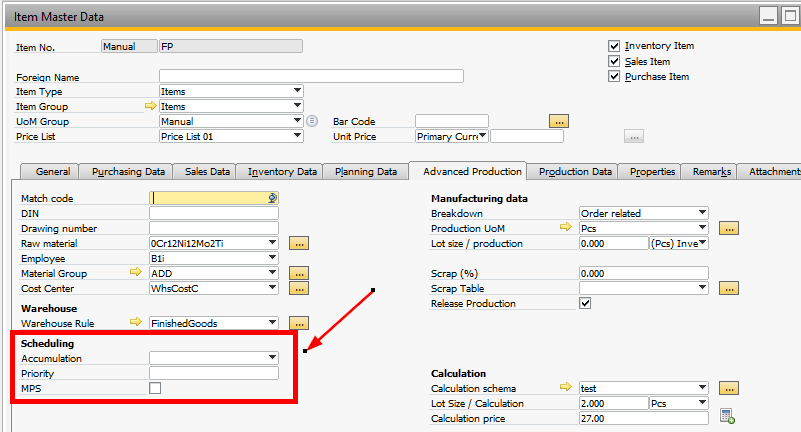
Task: Switch to the Planning Data tab
Action: click(x=366, y=172)
